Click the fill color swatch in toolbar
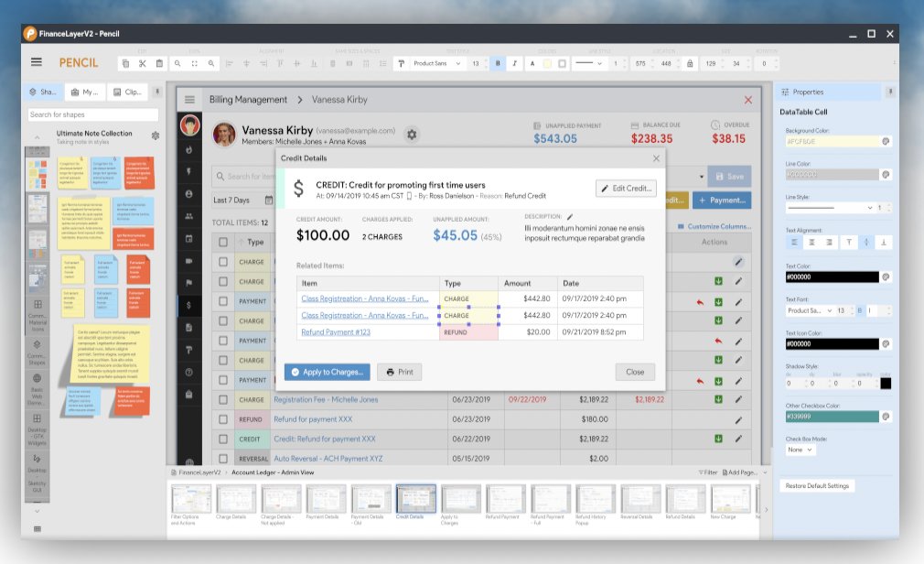This screenshot has height=564, width=924. (547, 63)
